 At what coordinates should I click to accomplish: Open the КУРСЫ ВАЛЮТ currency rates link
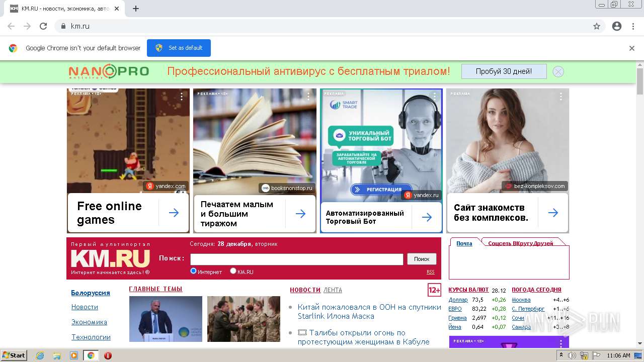[x=468, y=290]
